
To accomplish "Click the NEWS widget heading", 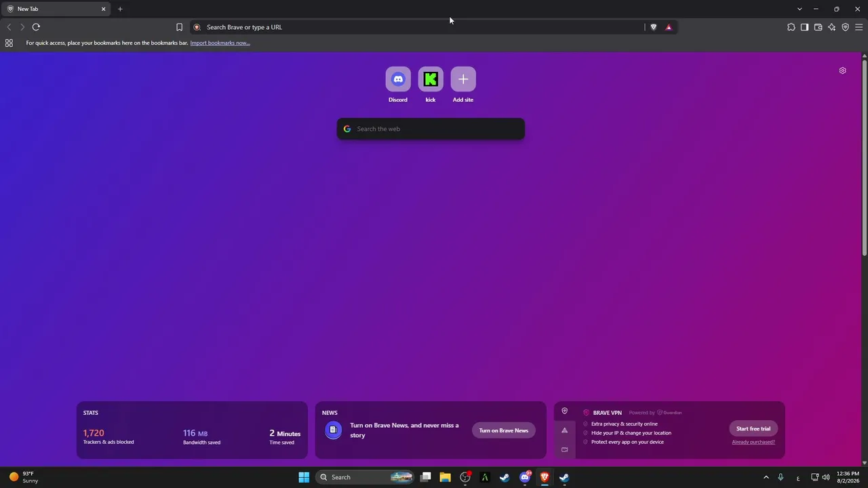I will 330,413.
